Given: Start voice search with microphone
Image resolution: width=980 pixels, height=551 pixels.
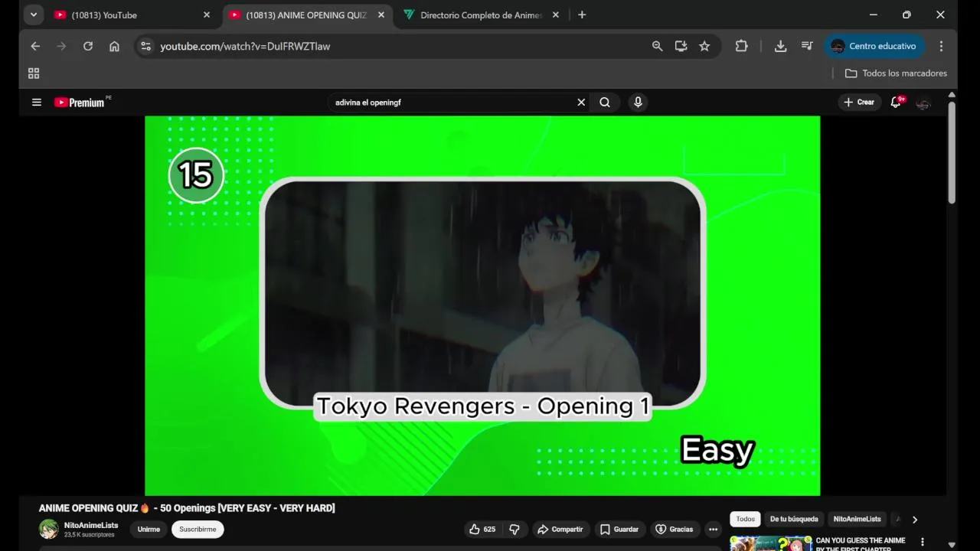Looking at the screenshot, I should (638, 102).
